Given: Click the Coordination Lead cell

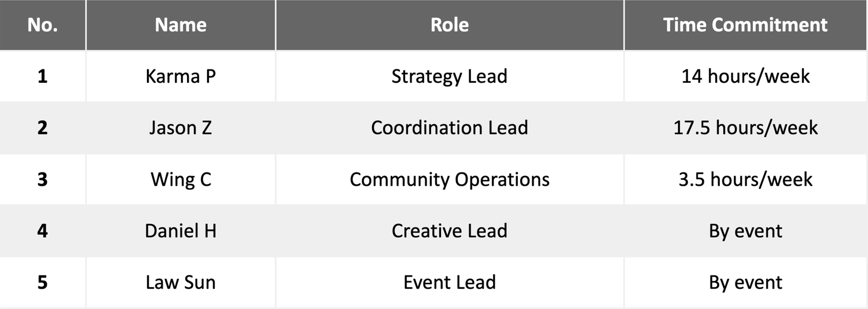Looking at the screenshot, I should (x=450, y=127).
